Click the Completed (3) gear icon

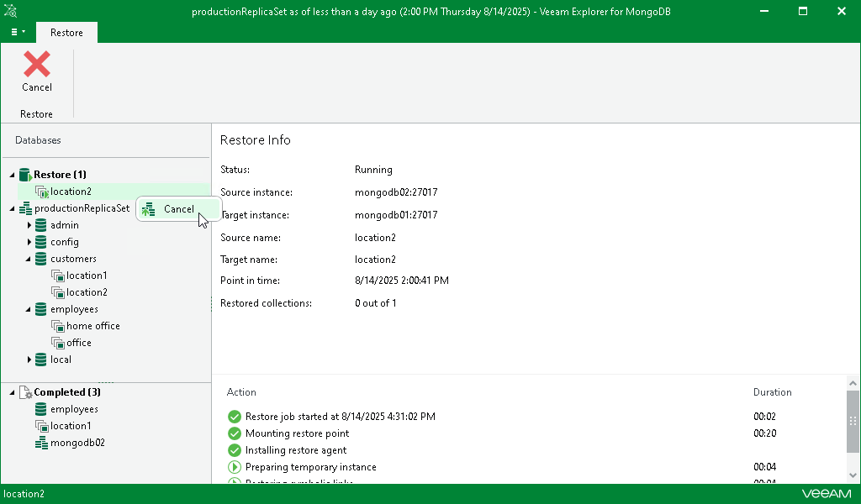pos(25,392)
